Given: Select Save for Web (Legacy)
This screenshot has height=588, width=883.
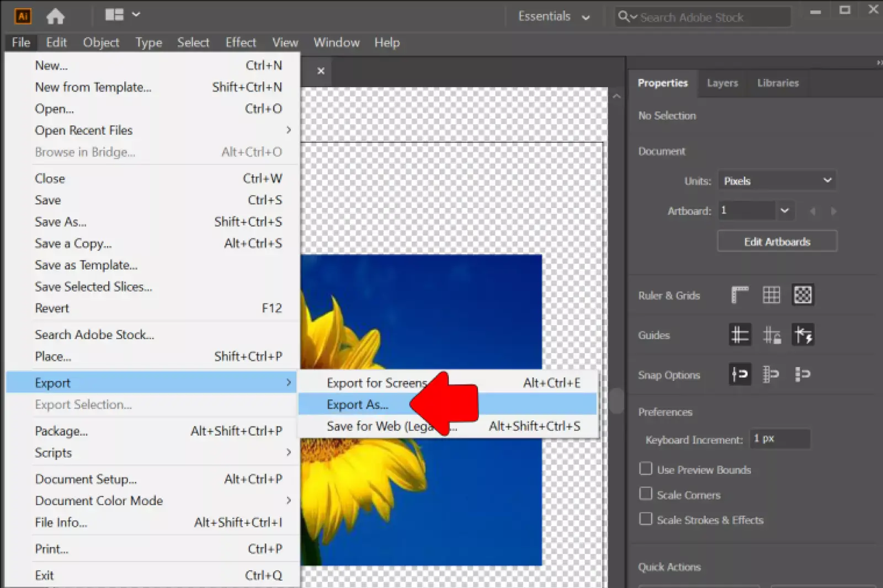Looking at the screenshot, I should pos(448,426).
